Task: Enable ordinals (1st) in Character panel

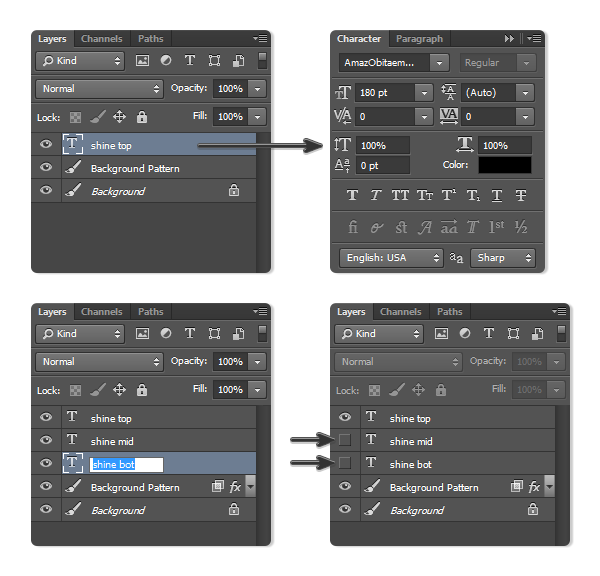Action: click(496, 227)
